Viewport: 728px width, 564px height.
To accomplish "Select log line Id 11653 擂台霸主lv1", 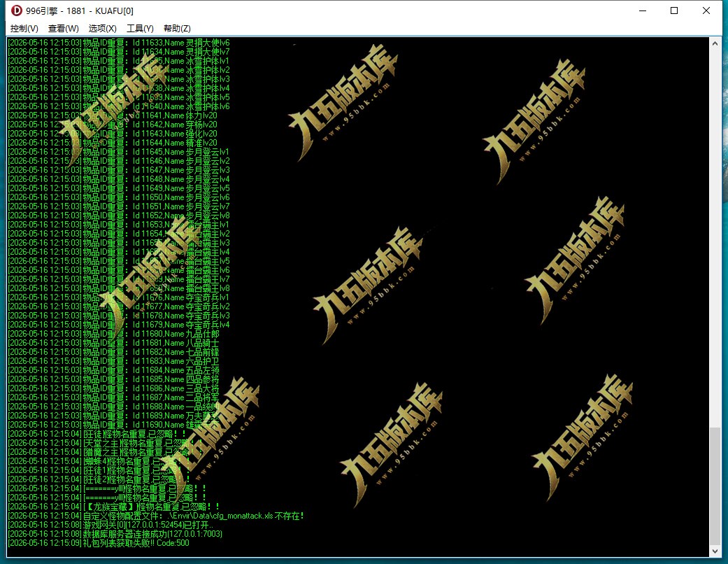I will coord(119,225).
